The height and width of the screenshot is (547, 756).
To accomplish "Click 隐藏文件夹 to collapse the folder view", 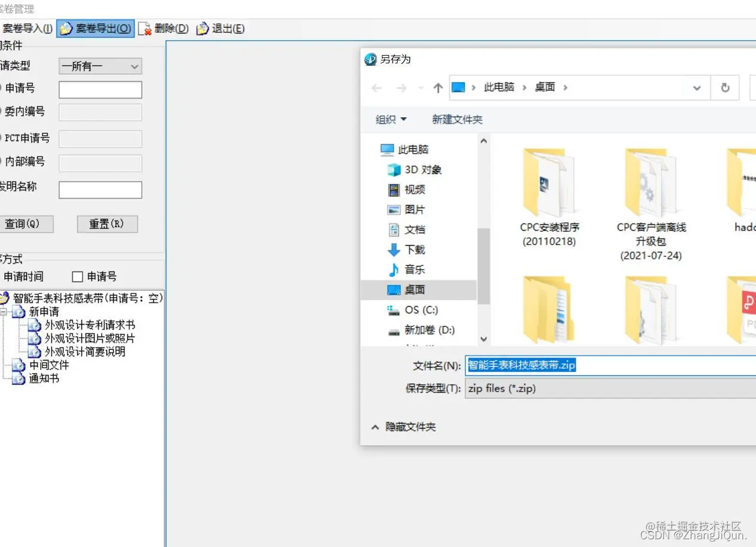I will coord(404,427).
